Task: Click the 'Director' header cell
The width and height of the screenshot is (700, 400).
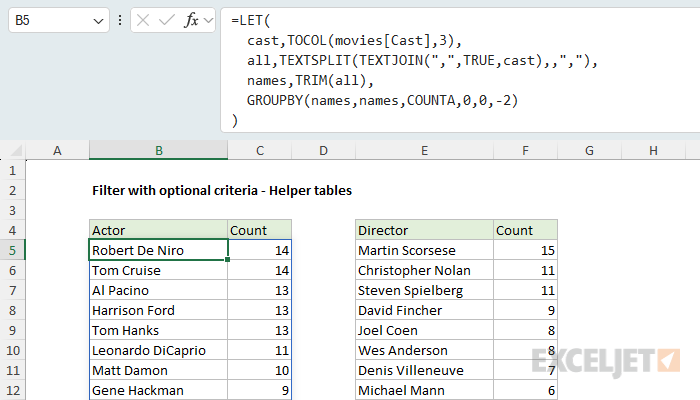Action: tap(425, 230)
